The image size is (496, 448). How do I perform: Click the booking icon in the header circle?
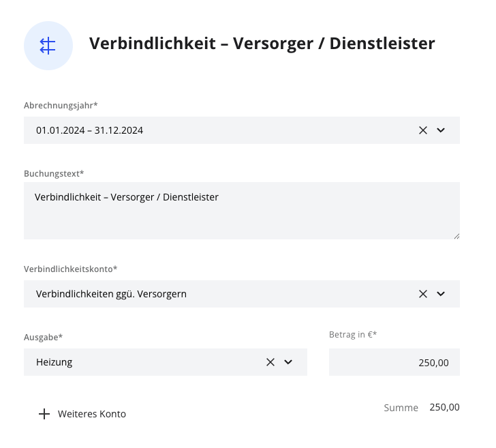point(48,46)
